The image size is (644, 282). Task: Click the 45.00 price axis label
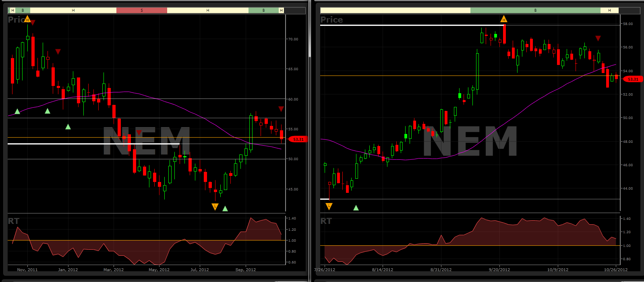293,189
